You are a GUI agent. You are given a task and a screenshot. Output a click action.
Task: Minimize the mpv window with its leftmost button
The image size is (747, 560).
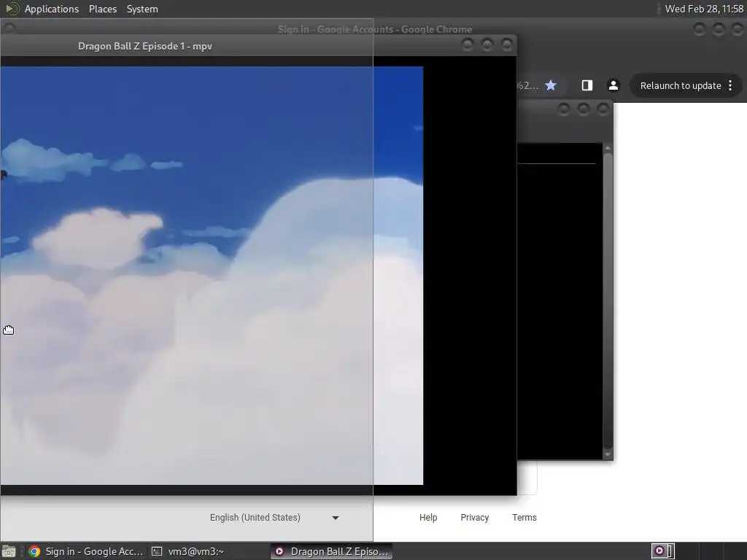pos(468,44)
